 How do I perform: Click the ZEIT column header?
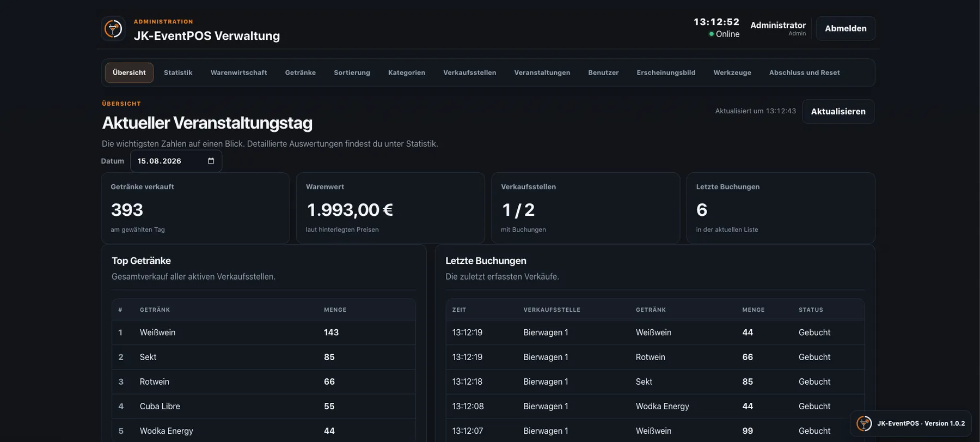click(x=459, y=310)
